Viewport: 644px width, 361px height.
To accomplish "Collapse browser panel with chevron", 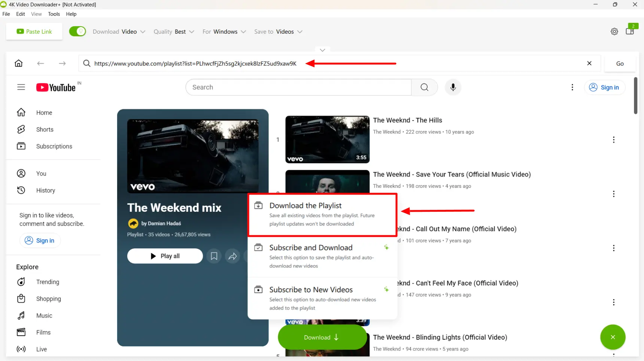I will coord(322,50).
